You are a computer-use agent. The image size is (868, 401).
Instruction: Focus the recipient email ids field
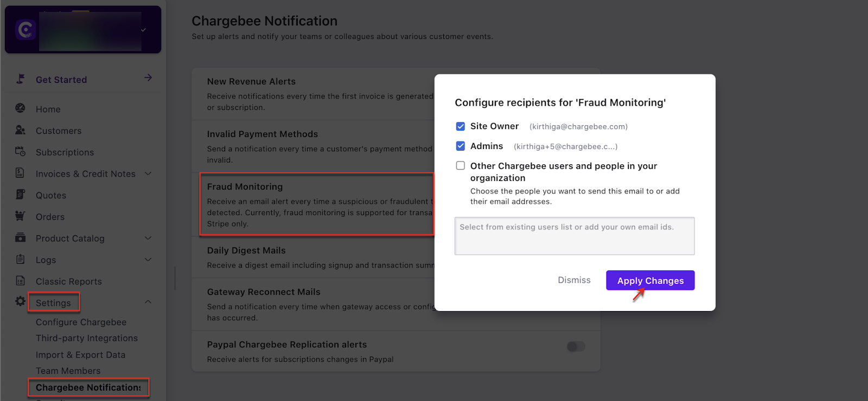pos(574,236)
